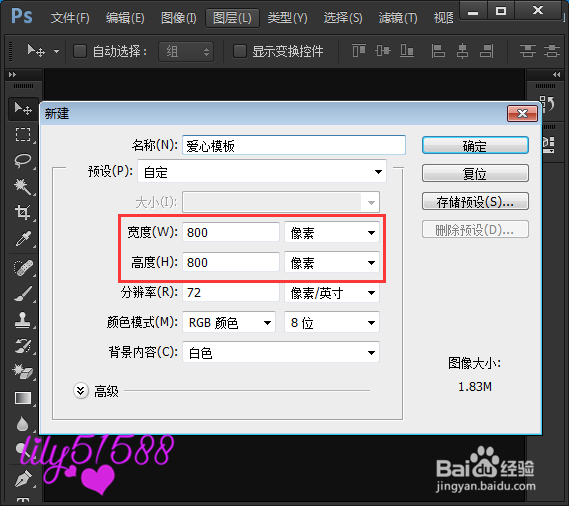Click the 确定 button

(475, 146)
